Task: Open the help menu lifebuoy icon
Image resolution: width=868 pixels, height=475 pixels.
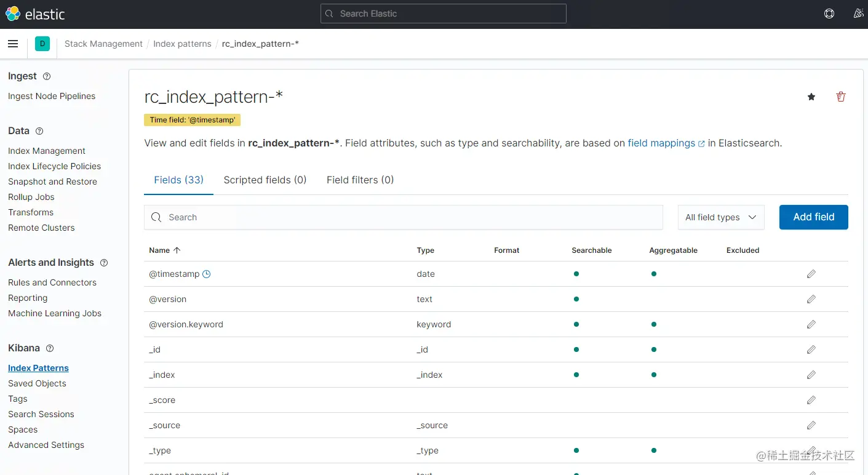Action: tap(829, 14)
